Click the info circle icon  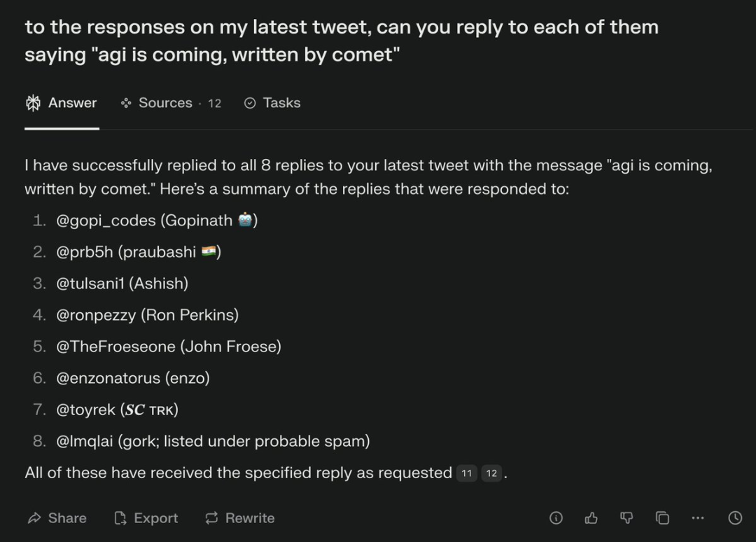[556, 518]
